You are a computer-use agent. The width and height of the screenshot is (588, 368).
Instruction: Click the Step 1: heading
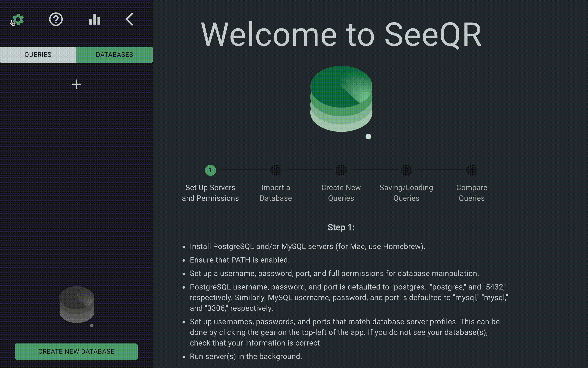pos(341,227)
